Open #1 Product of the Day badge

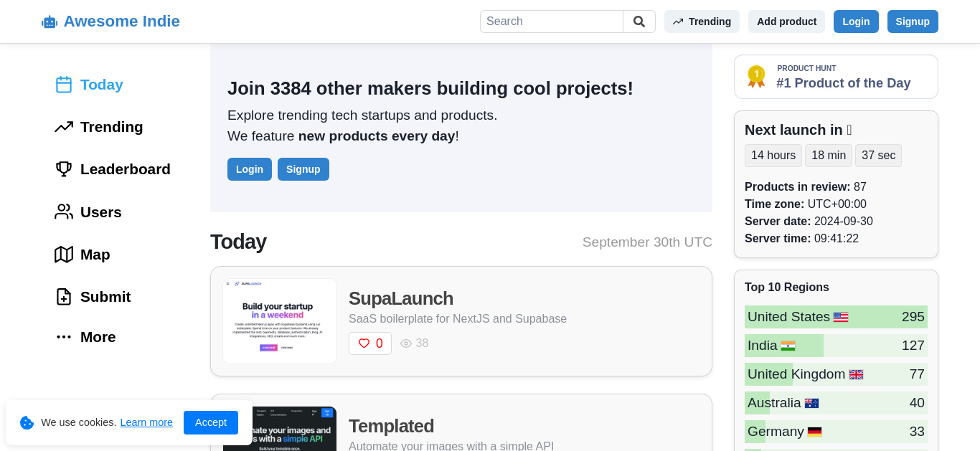point(836,77)
